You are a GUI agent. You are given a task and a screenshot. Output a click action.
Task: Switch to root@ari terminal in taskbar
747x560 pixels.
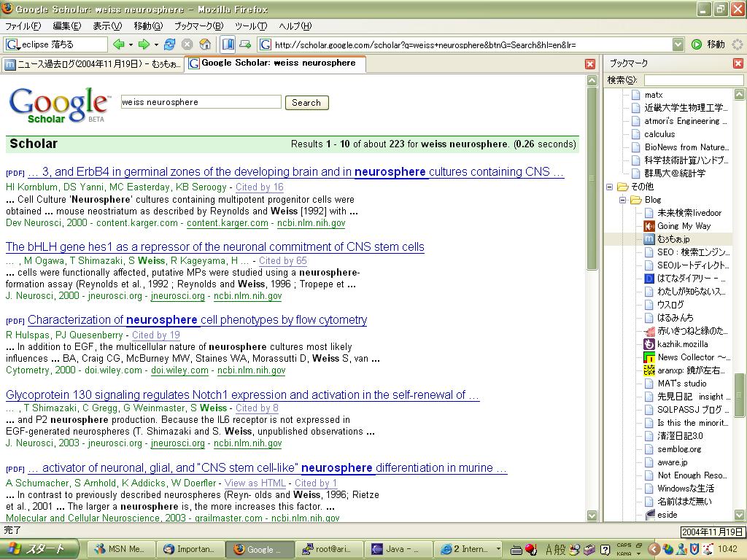[x=329, y=550]
